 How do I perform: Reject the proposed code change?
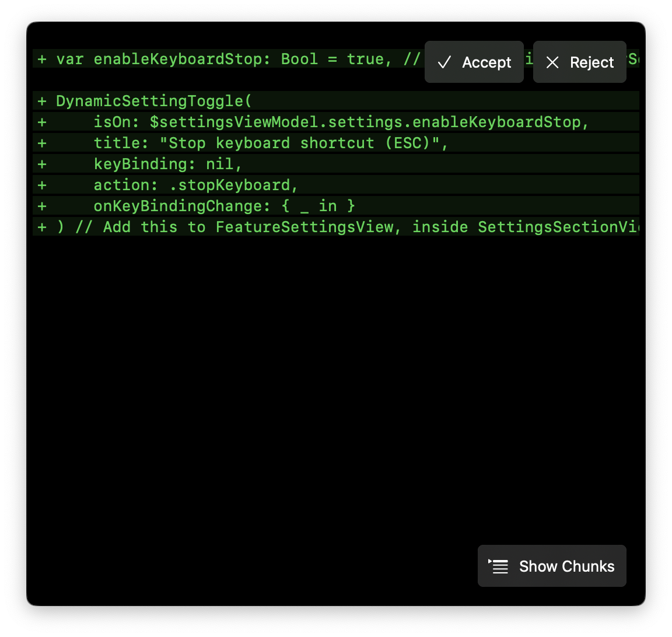coord(579,62)
